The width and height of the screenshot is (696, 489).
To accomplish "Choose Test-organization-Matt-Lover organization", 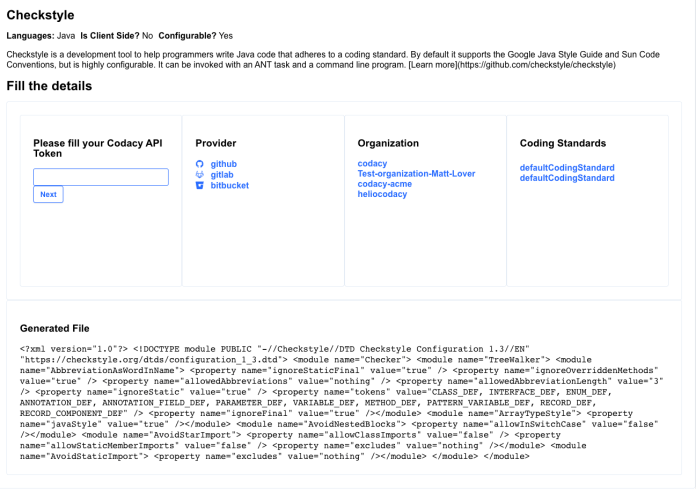I will click(x=416, y=174).
